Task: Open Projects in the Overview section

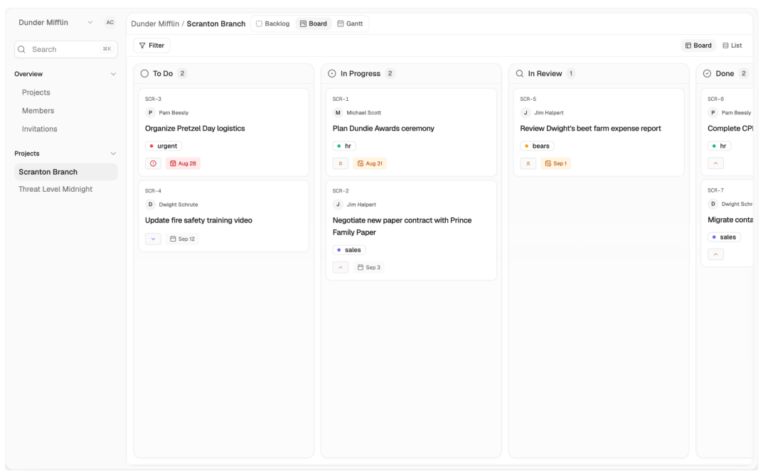Action: coord(36,93)
